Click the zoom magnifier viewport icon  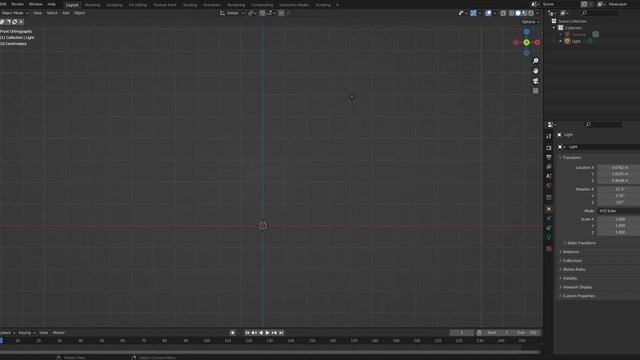pyautogui.click(x=536, y=61)
